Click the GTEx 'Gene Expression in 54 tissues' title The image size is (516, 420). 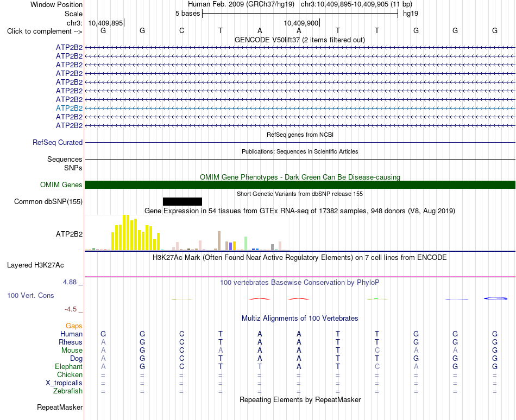[x=300, y=211]
